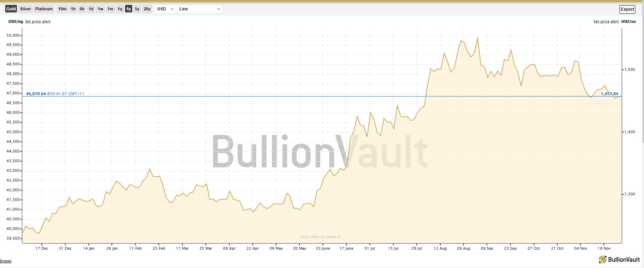The image size is (644, 268).
Task: Click the 1,300 USD/oz axis value
Action: click(x=630, y=194)
